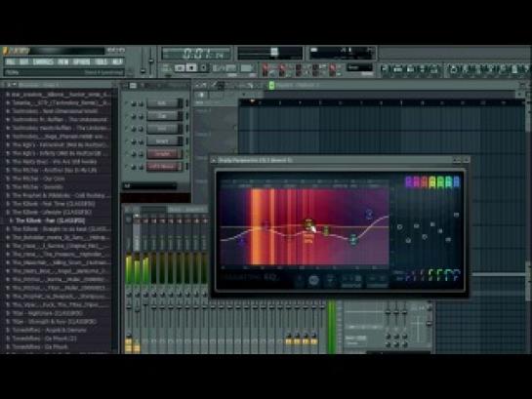The width and height of the screenshot is (532, 399).
Task: Click the song time display
Action: 197,54
